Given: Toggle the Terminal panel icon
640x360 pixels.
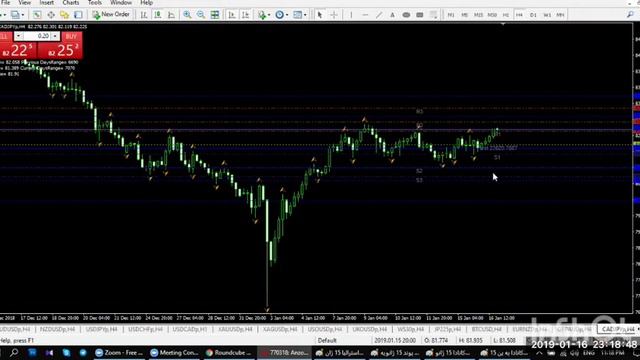Looking at the screenshot, I should pyautogui.click(x=78, y=15).
